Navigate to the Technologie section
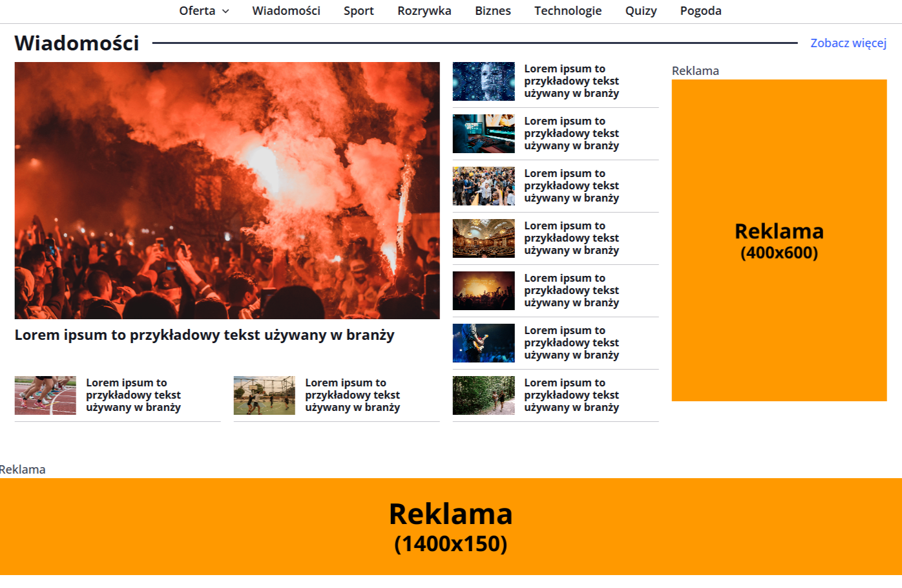Image resolution: width=902 pixels, height=588 pixels. point(567,11)
